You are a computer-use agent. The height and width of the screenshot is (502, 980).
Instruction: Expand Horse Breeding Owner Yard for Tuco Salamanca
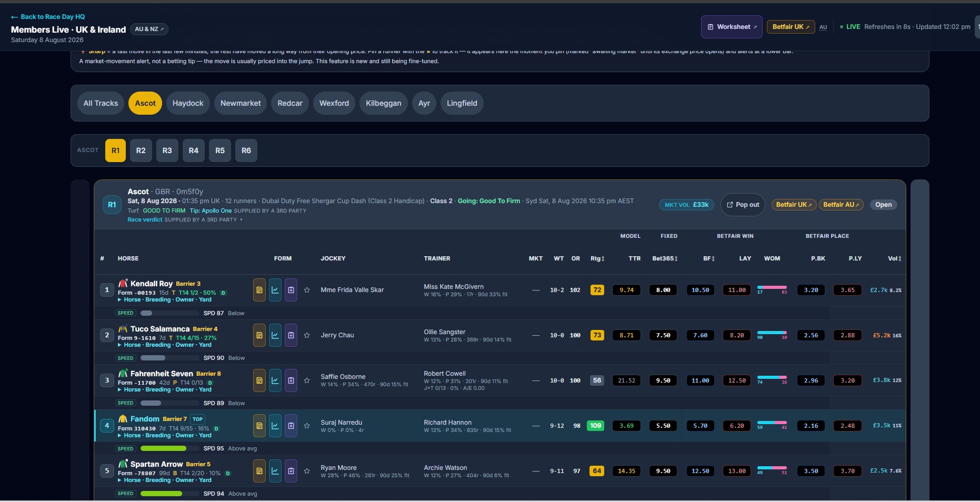pyautogui.click(x=165, y=345)
